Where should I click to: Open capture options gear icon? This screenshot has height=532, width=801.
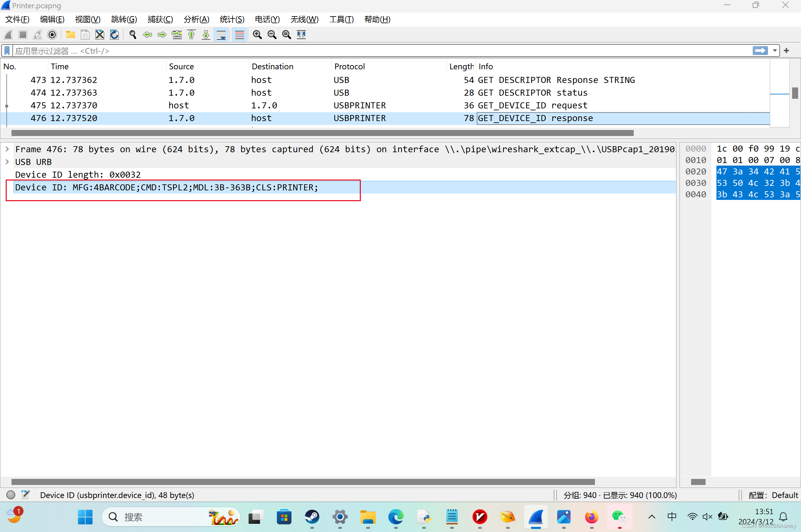tap(52, 35)
